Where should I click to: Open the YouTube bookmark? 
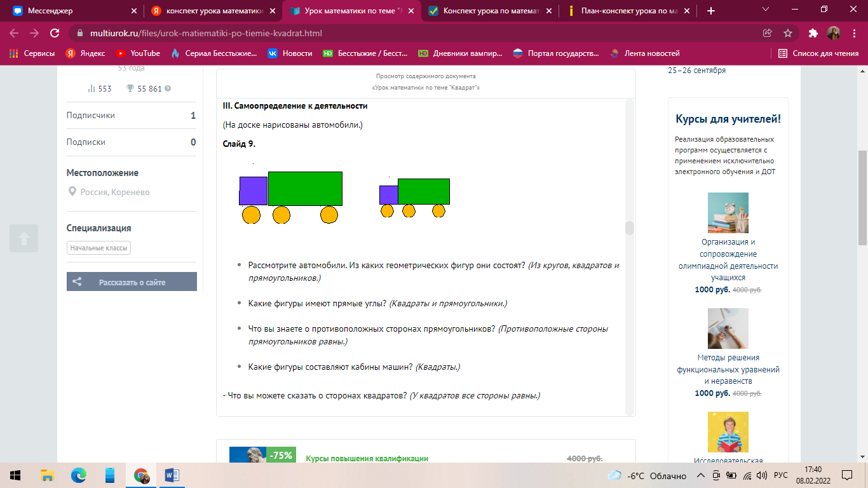(138, 53)
